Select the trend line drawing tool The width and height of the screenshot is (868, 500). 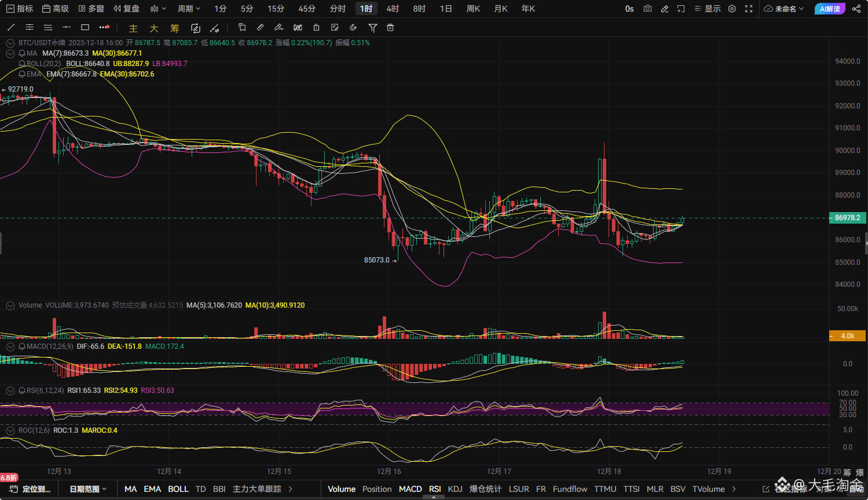click(11, 27)
